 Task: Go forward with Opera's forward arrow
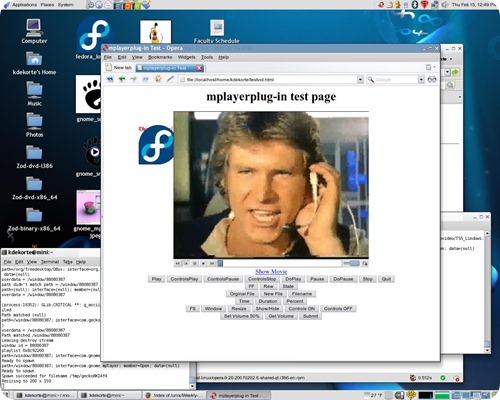(x=134, y=79)
